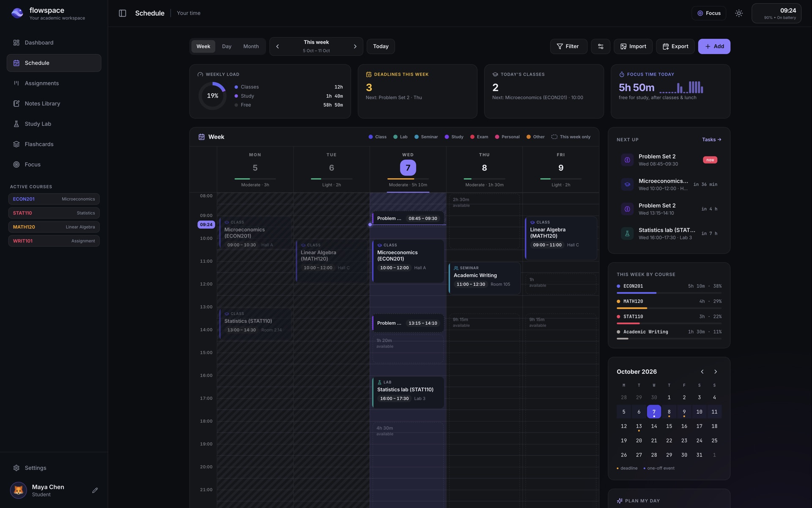Switch to Day view tab
812x508 pixels.
[227, 47]
